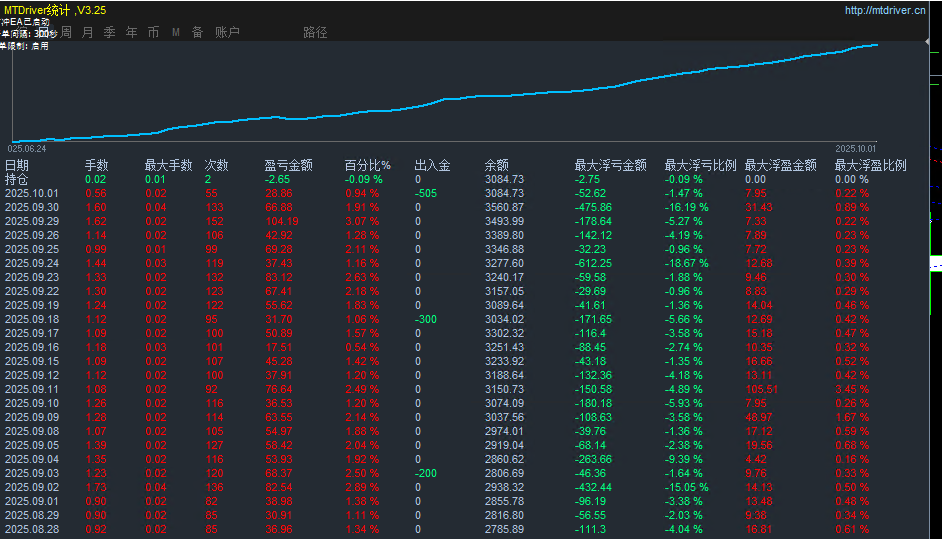942x540 pixels.
Task: Click the 出入金 column header
Action: [433, 165]
